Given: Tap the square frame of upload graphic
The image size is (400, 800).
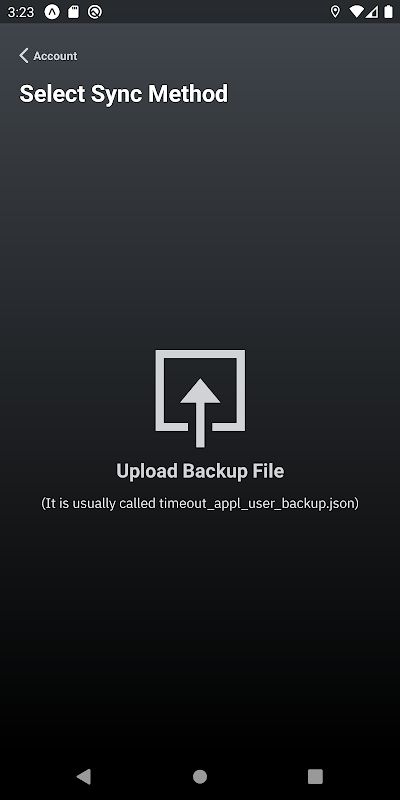Looking at the screenshot, I should [x=200, y=390].
